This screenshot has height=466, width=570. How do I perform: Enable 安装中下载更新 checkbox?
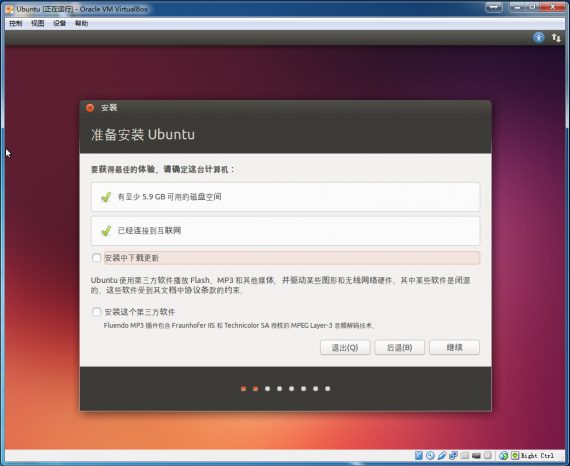[96, 258]
